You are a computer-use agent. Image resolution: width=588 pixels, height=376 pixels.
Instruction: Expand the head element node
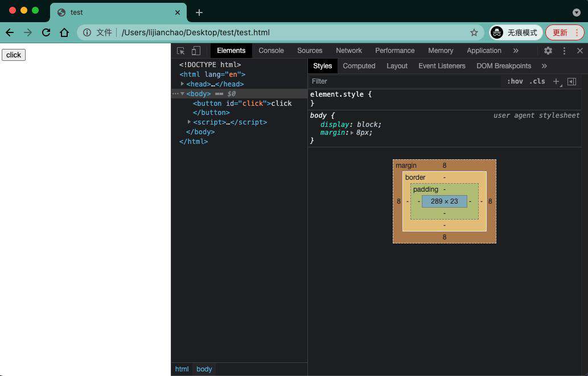[182, 84]
